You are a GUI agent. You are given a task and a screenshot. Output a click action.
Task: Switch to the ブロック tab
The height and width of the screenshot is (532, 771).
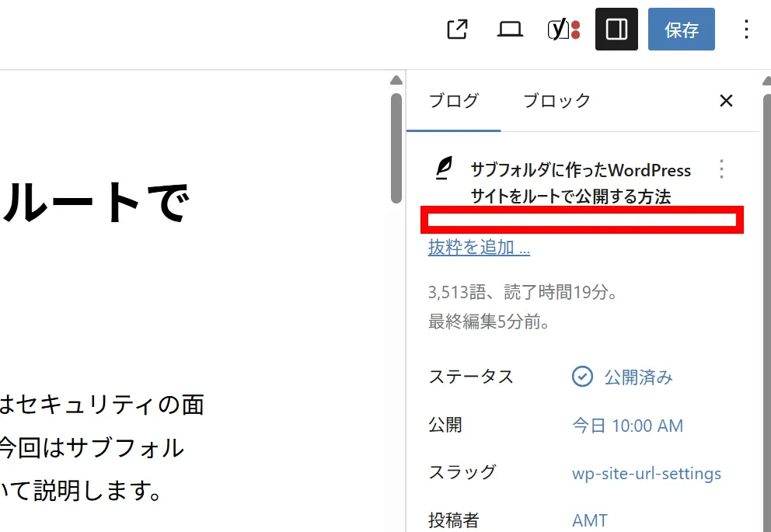(556, 101)
